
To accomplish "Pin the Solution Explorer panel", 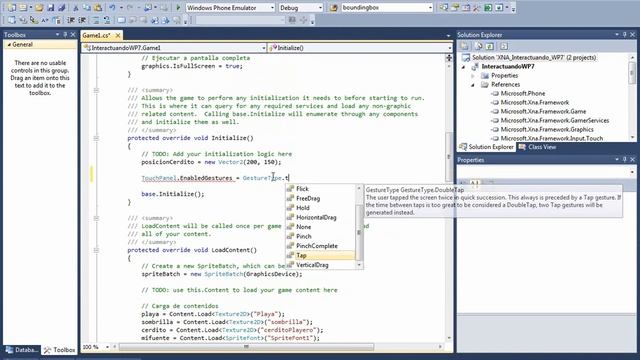I will (x=624, y=35).
